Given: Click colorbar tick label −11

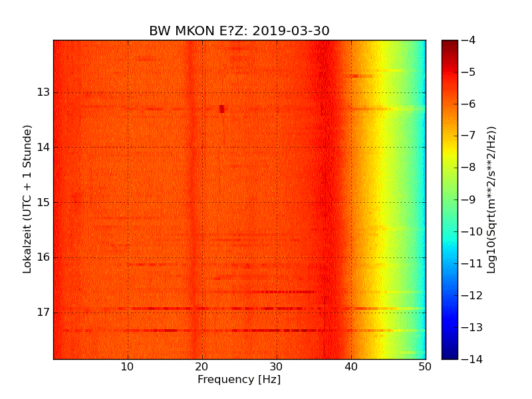Looking at the screenshot, I should coord(472,263).
